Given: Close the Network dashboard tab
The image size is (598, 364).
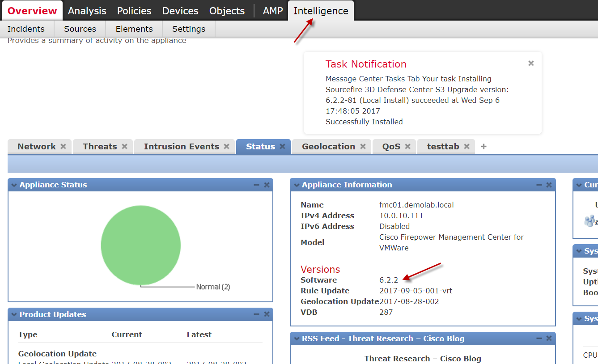Looking at the screenshot, I should pyautogui.click(x=64, y=147).
